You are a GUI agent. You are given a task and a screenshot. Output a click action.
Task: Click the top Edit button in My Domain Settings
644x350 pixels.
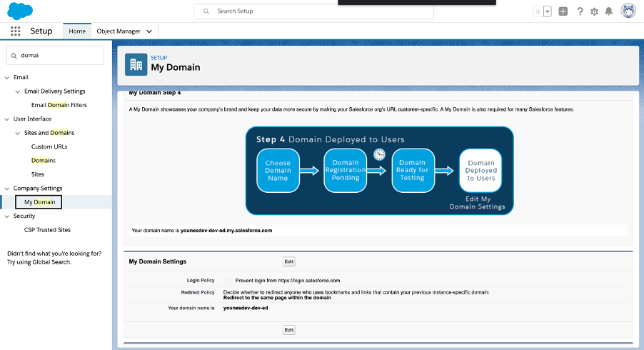click(x=288, y=261)
